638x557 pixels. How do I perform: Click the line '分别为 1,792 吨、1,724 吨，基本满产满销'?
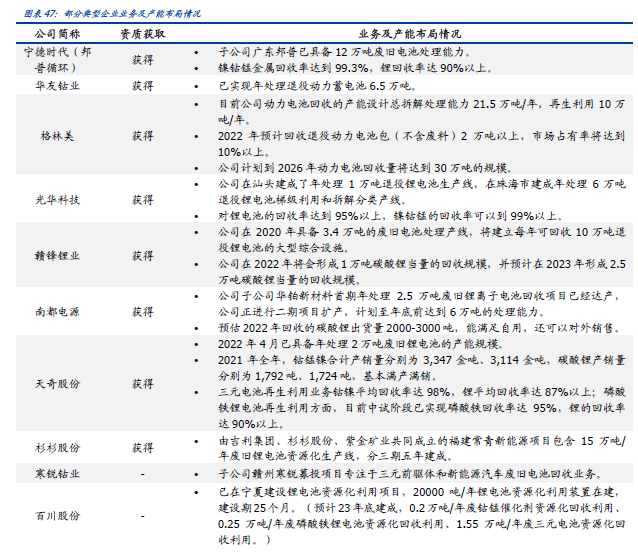click(x=329, y=376)
